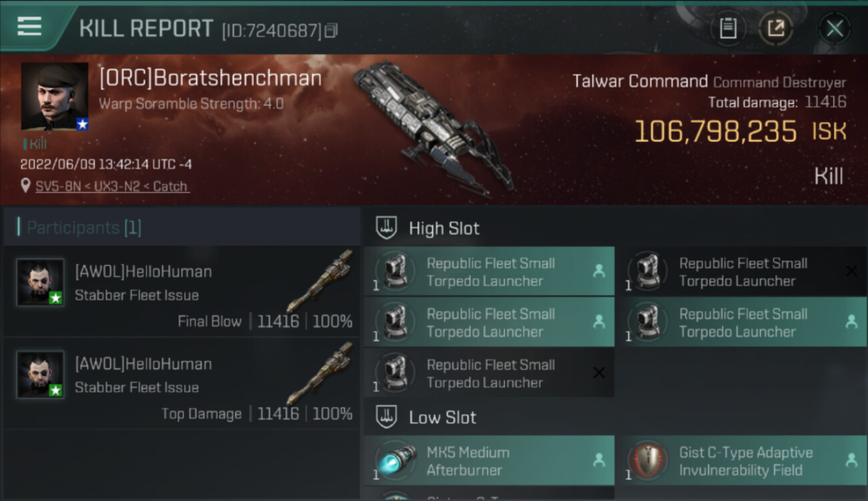Copy the kill report ID
868x501 pixels.
pos(331,30)
